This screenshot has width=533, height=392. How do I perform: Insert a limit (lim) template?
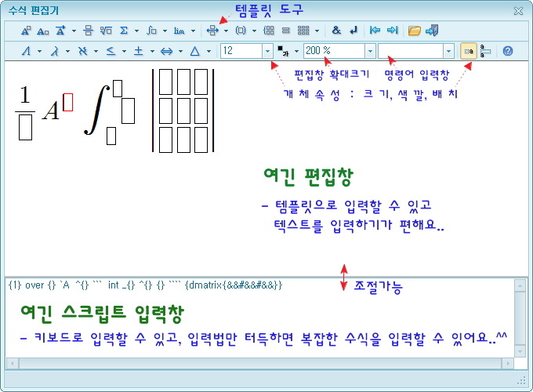point(179,31)
